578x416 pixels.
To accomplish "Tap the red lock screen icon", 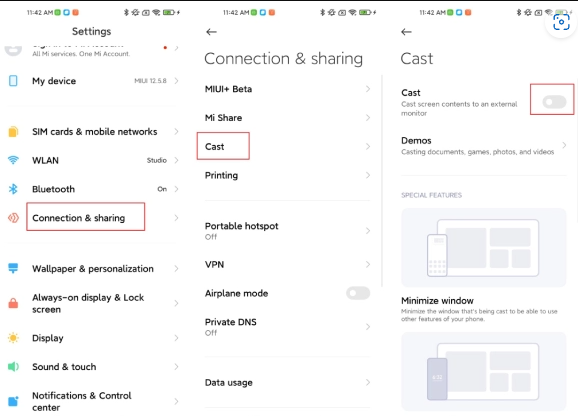I will coord(13,303).
